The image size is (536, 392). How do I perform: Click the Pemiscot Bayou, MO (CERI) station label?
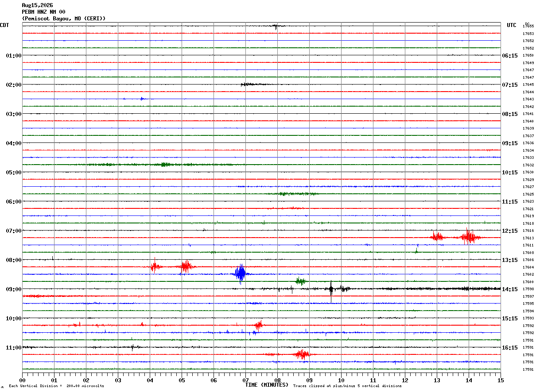pos(64,19)
